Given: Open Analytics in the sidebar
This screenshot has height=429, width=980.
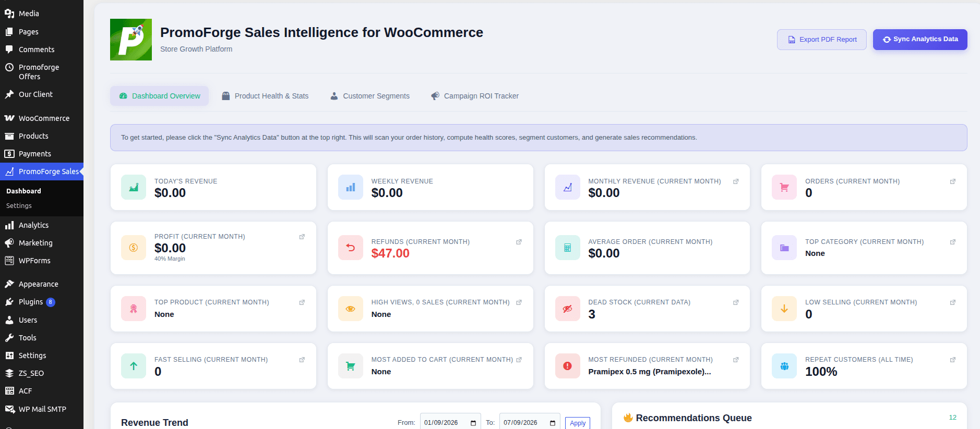Looking at the screenshot, I should pos(42,225).
